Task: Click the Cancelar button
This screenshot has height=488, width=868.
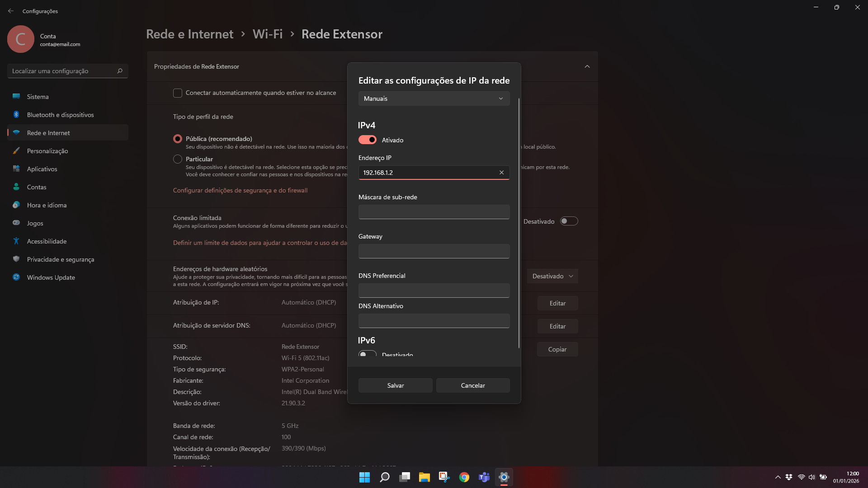Action: click(x=472, y=385)
